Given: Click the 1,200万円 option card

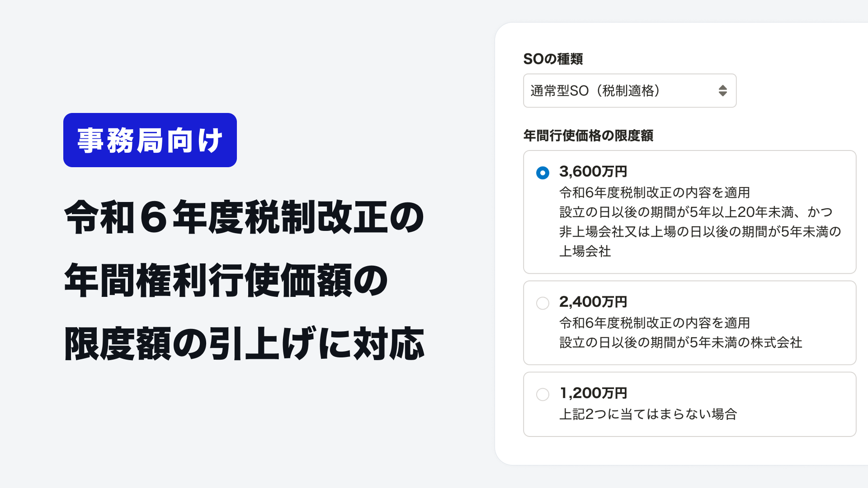Looking at the screenshot, I should (x=690, y=404).
